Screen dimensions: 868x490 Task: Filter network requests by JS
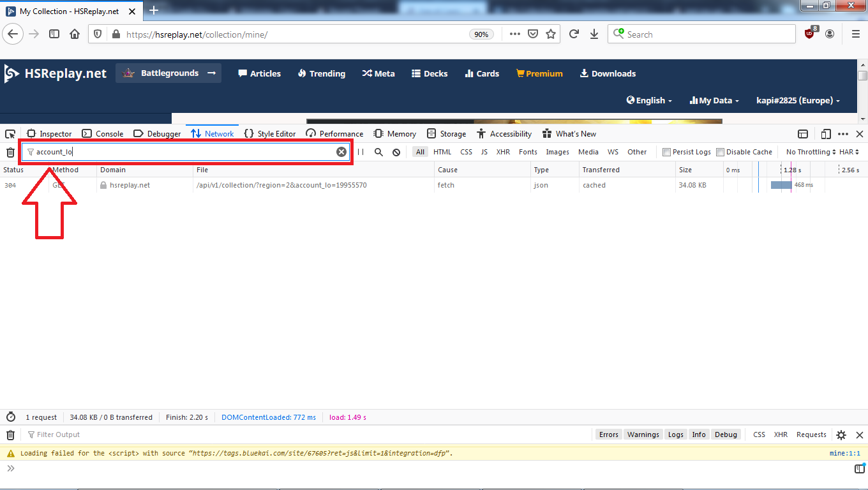(x=484, y=152)
